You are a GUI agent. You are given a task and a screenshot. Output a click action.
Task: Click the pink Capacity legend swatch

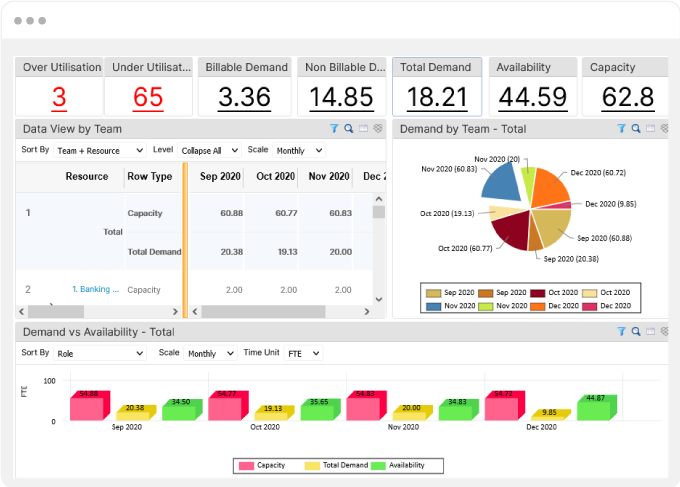246,466
